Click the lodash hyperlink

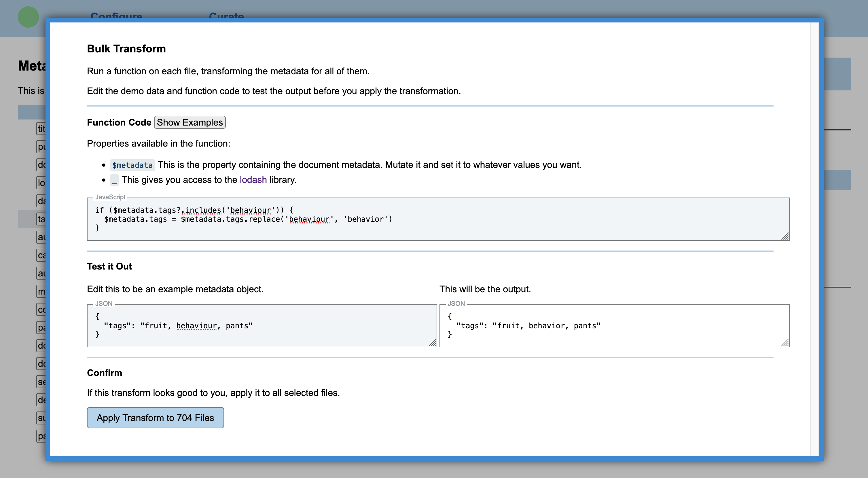click(x=253, y=180)
